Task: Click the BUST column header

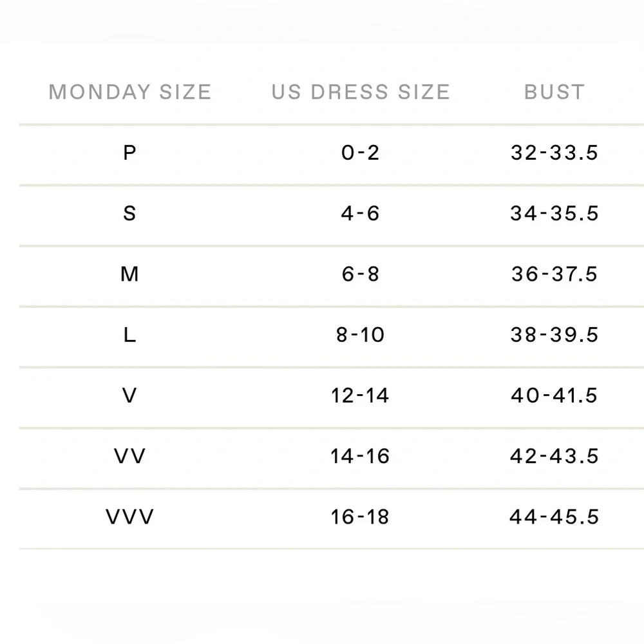Action: [554, 92]
